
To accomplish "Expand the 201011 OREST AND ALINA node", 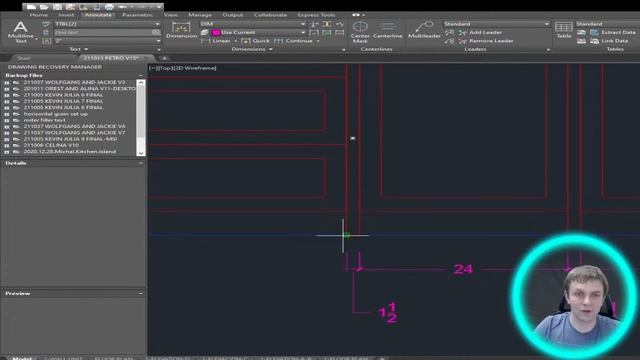I will pos(7,89).
